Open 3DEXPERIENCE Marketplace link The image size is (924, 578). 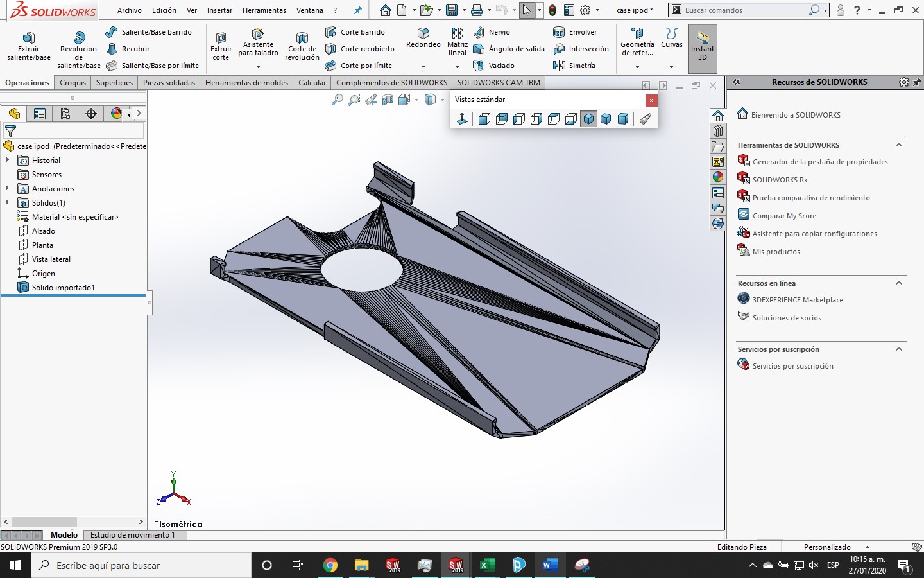point(798,300)
